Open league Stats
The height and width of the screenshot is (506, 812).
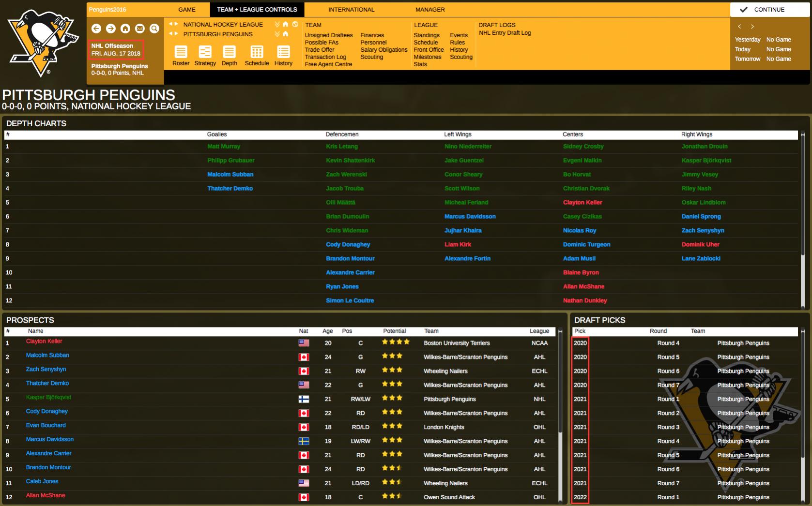420,64
